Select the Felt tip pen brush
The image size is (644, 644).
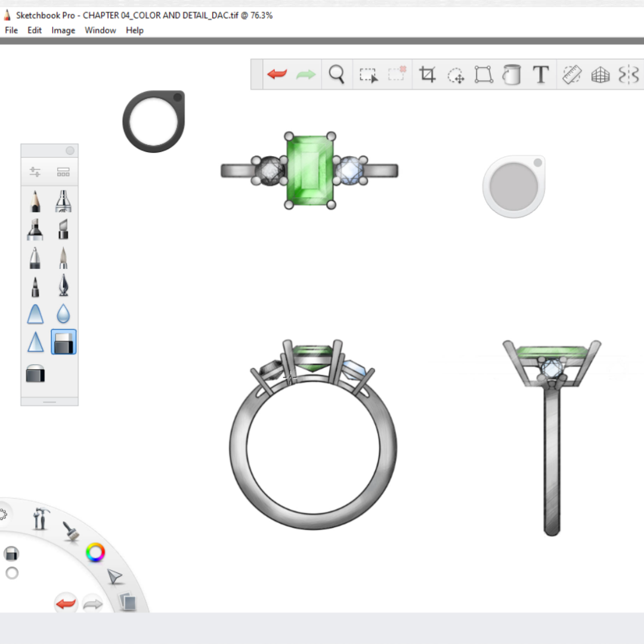[35, 286]
